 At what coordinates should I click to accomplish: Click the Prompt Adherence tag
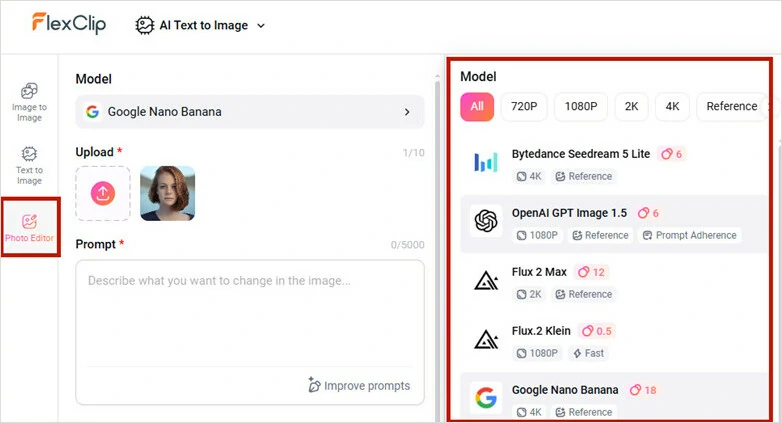click(689, 235)
